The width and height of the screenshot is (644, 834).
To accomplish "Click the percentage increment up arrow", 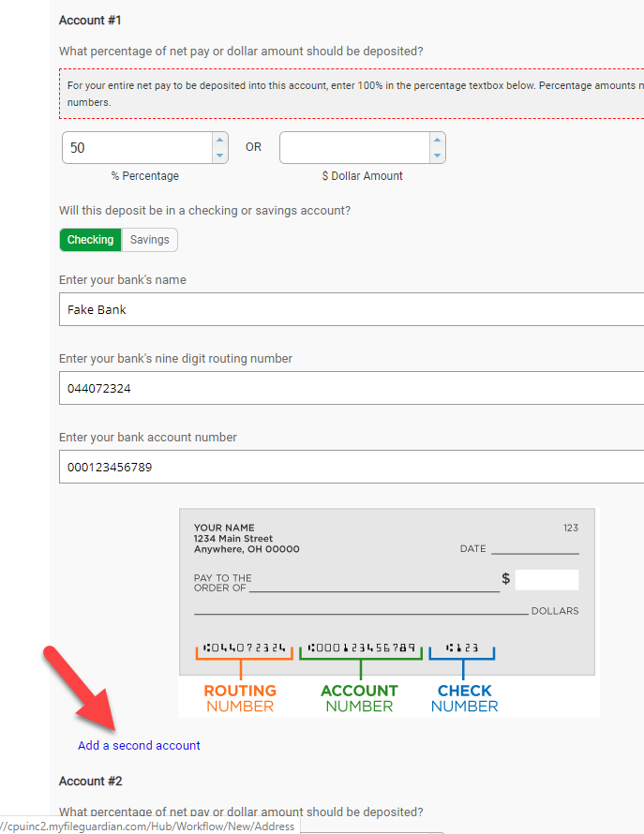I will tap(220, 141).
